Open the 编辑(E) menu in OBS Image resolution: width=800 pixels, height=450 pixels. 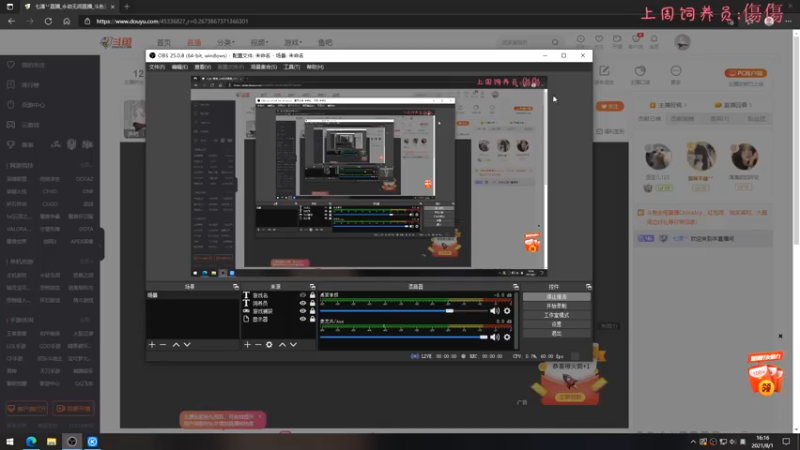coord(180,67)
